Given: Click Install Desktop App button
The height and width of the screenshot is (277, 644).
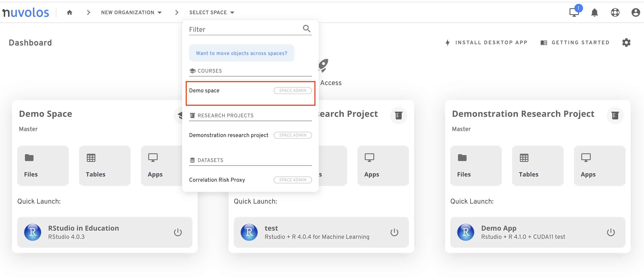Looking at the screenshot, I should click(x=487, y=43).
